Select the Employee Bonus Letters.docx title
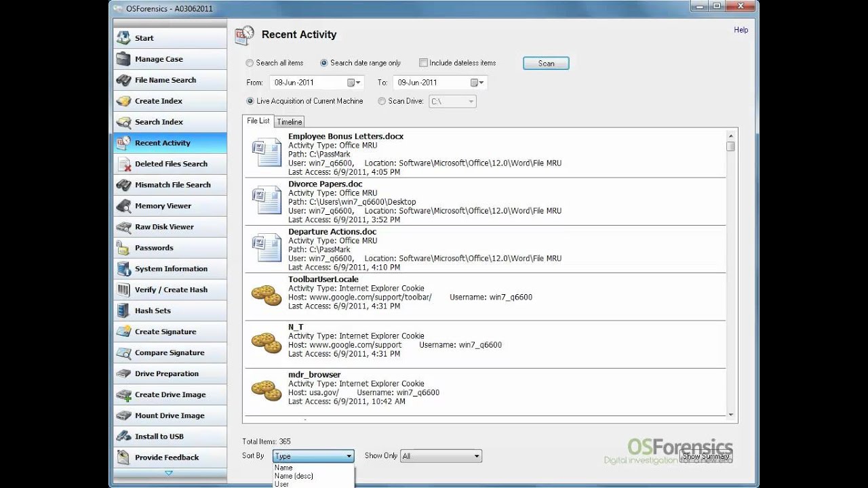This screenshot has height=488, width=868. point(346,136)
